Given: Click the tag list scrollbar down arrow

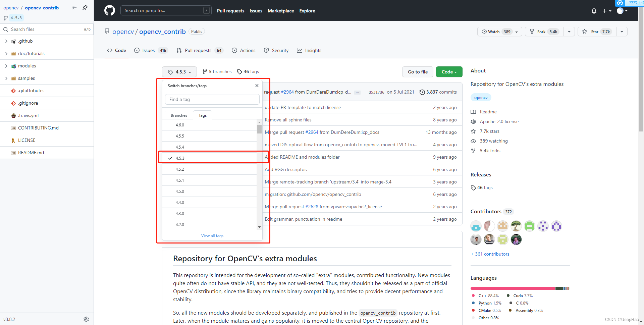Looking at the screenshot, I should [259, 227].
